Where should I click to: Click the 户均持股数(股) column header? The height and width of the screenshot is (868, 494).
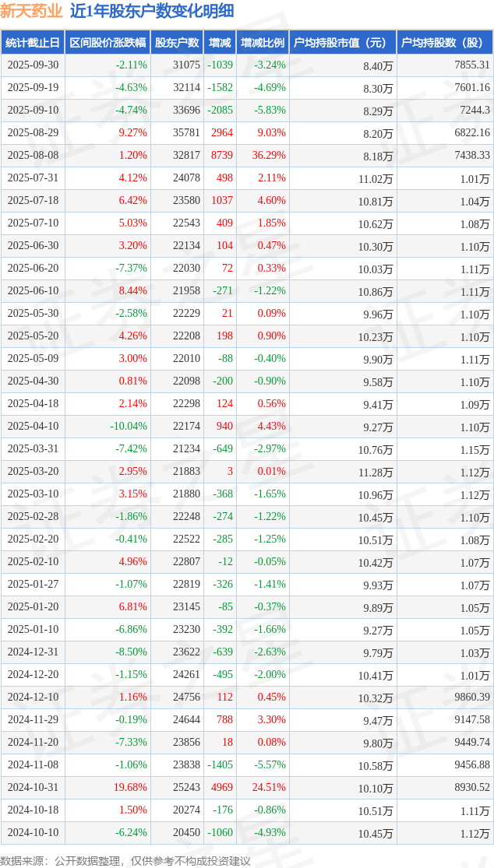tap(444, 43)
